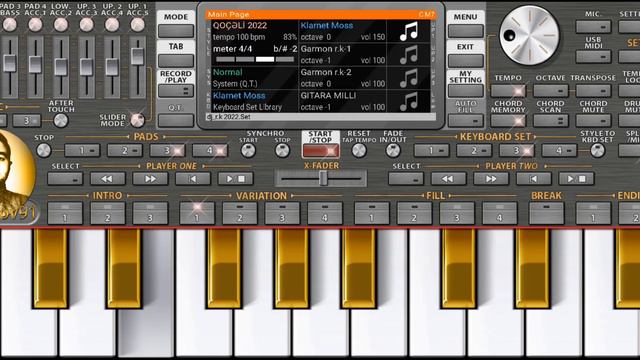Viewport: 640px width, 360px height.
Task: Click the Player One rewind button
Action: 107,179
